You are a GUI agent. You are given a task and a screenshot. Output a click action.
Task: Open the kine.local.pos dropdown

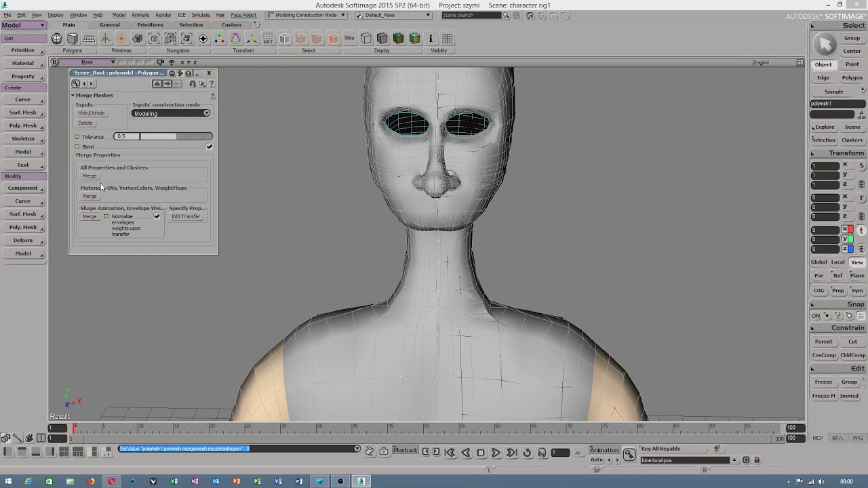734,460
